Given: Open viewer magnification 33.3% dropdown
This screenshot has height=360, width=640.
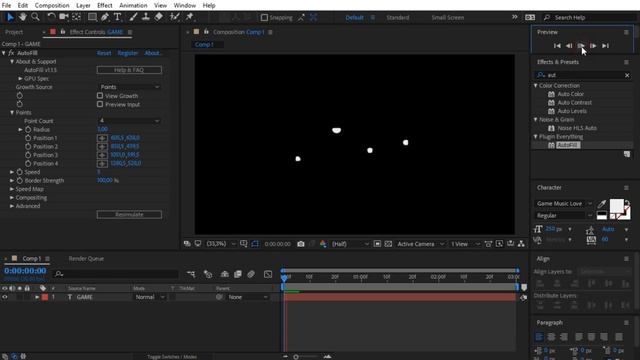Looking at the screenshot, I should 221,244.
